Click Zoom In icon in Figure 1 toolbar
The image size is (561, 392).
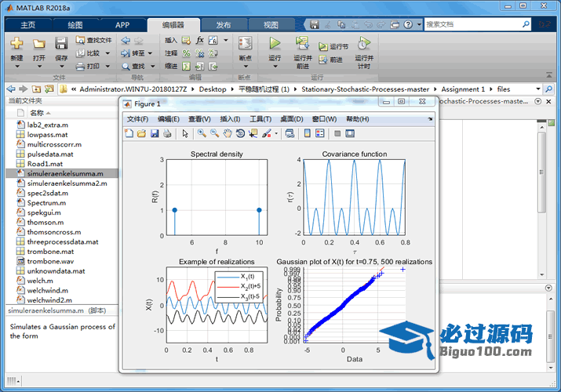pyautogui.click(x=202, y=133)
